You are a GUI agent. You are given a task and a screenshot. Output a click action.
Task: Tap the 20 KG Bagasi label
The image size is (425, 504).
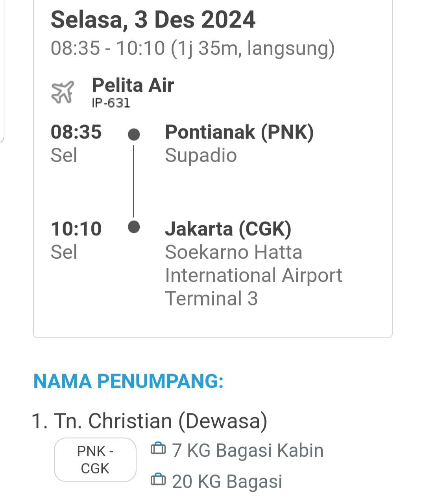tap(227, 481)
